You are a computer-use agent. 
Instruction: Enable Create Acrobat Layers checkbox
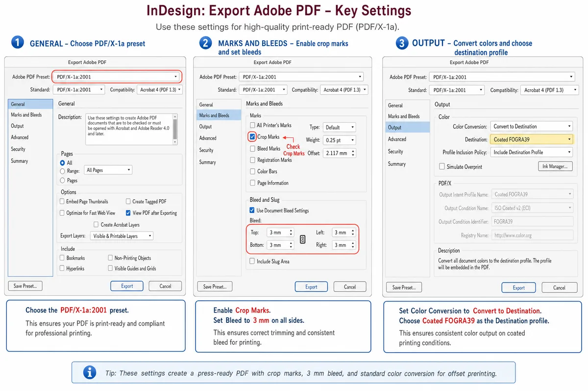pyautogui.click(x=96, y=225)
